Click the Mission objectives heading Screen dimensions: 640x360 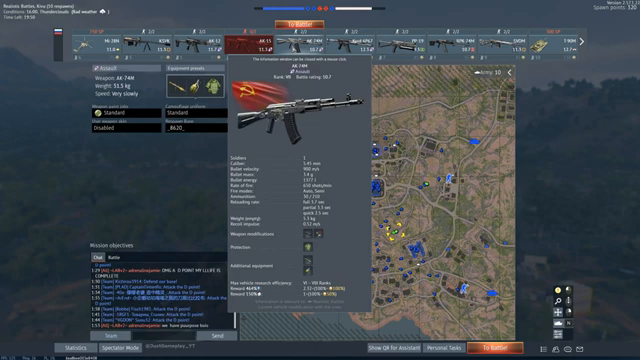tap(111, 245)
